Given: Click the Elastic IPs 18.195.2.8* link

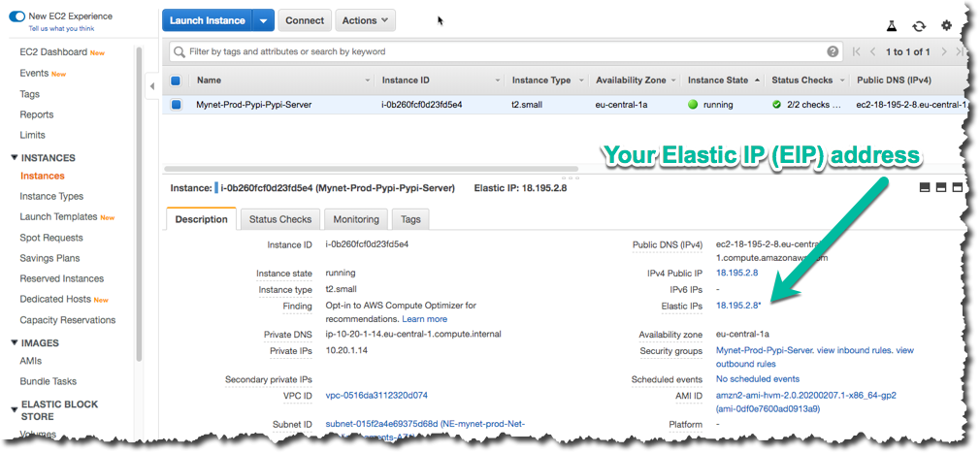Looking at the screenshot, I should point(738,306).
